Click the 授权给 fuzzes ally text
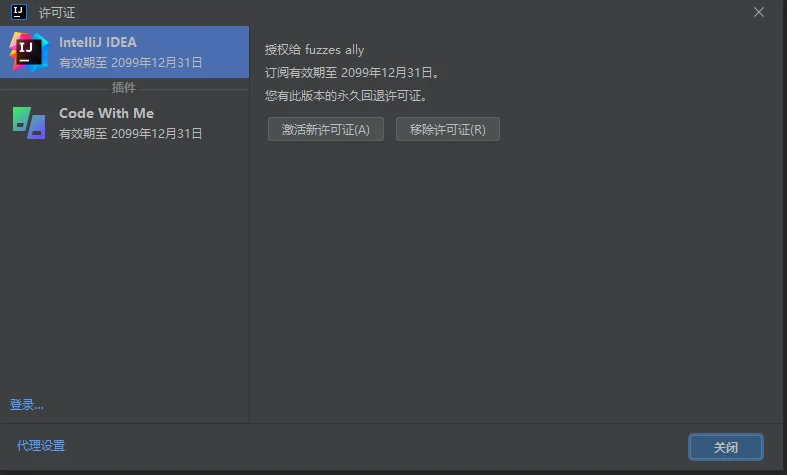 point(314,50)
